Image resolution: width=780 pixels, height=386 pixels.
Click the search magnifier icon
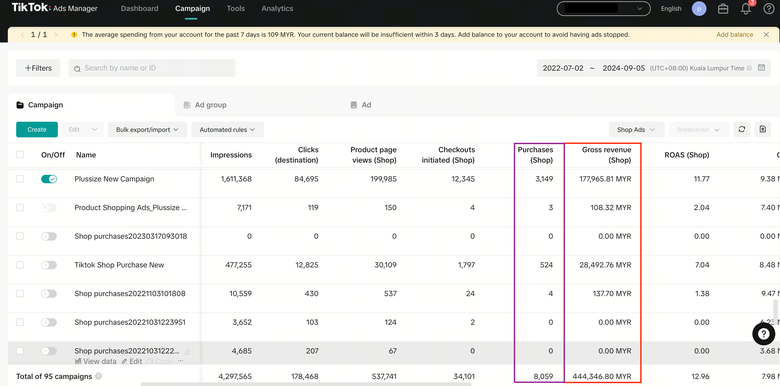pos(77,69)
